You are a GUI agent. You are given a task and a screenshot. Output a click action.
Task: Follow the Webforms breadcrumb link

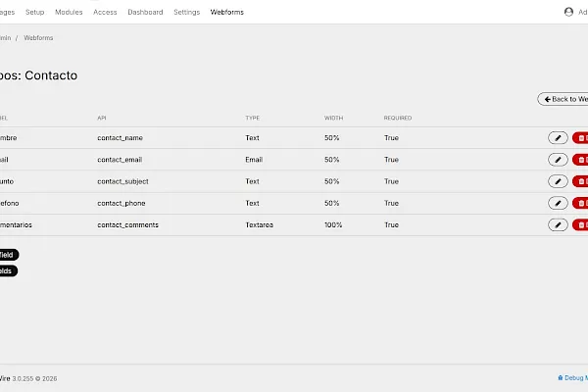click(x=38, y=38)
